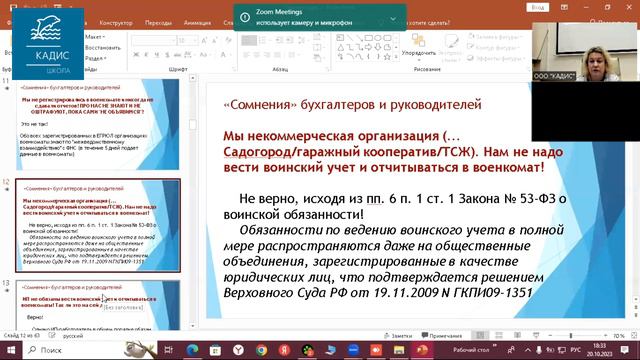Switch to slide sorter view
The width and height of the screenshot is (640, 360).
(x=499, y=336)
